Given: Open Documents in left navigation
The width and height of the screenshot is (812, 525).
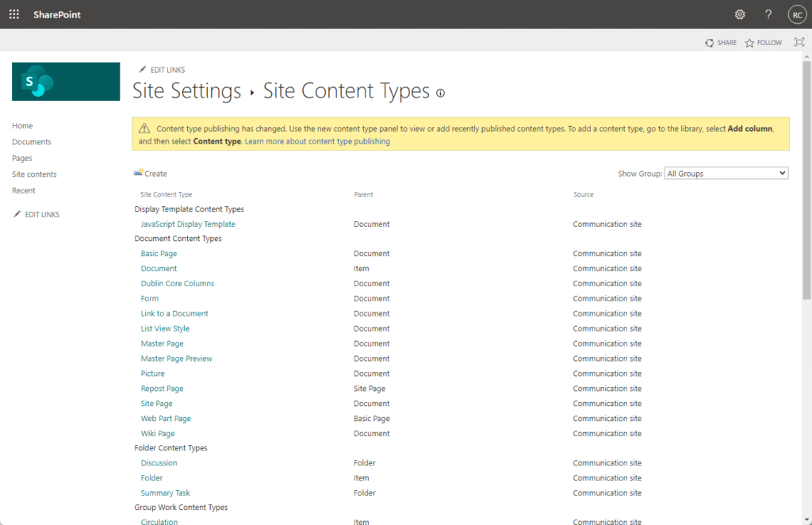Looking at the screenshot, I should [x=32, y=142].
